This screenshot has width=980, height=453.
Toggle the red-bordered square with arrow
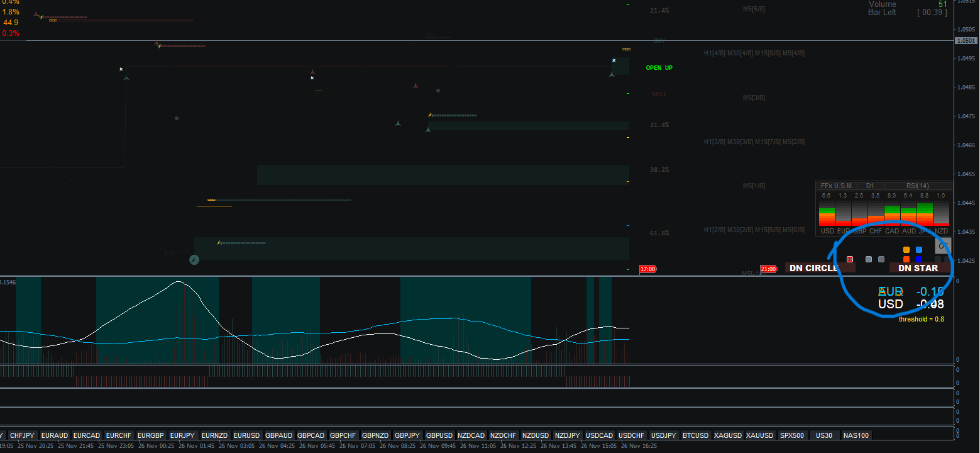pyautogui.click(x=850, y=259)
